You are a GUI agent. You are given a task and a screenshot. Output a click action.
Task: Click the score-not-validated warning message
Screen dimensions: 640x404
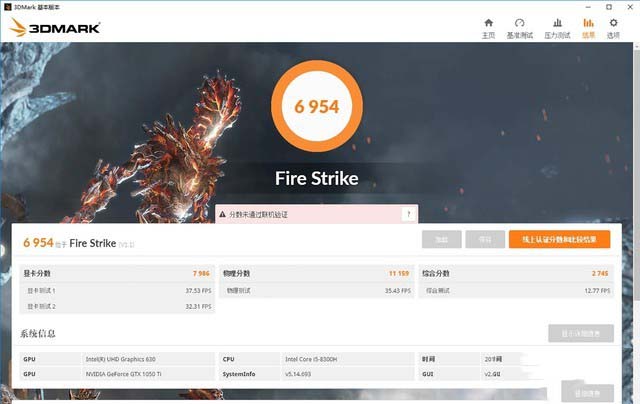[x=258, y=214]
